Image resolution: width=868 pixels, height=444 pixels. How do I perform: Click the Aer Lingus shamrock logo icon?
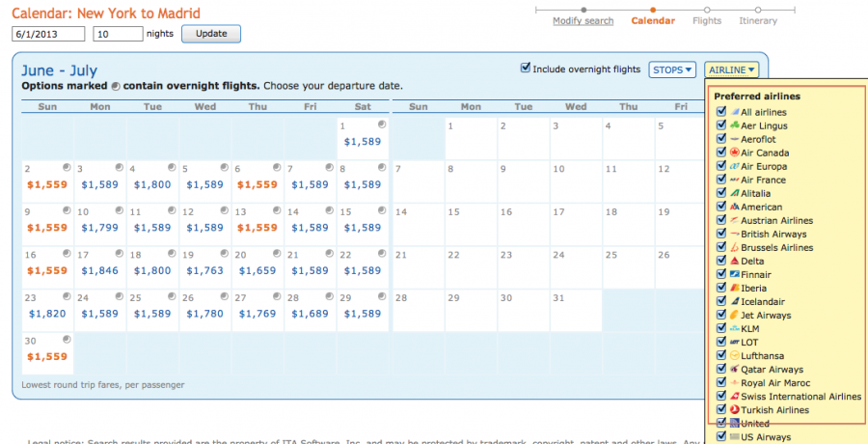click(734, 125)
